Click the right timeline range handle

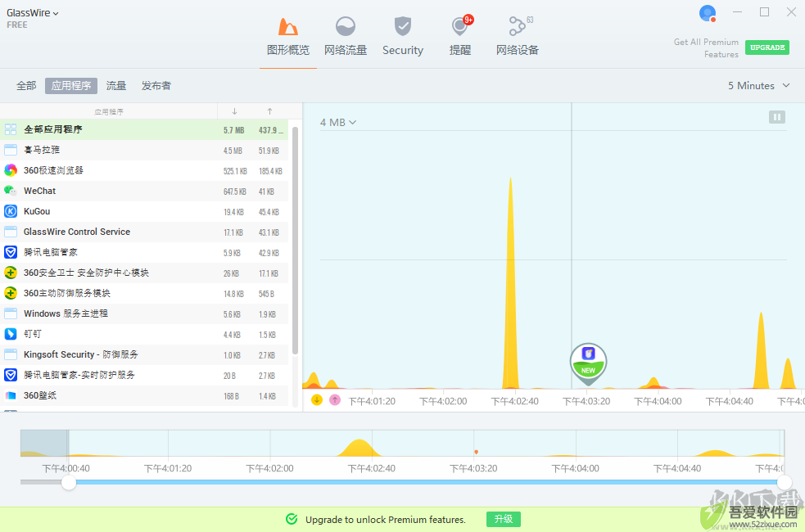coord(784,482)
